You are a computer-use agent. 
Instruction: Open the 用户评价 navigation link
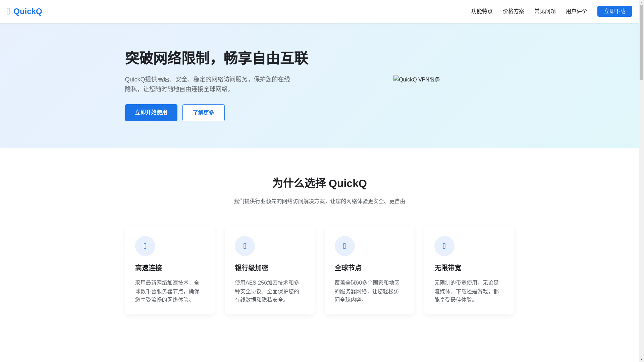(x=576, y=11)
